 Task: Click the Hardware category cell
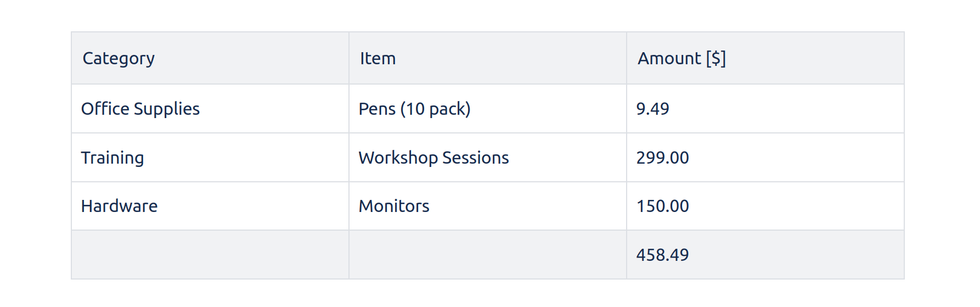[119, 206]
